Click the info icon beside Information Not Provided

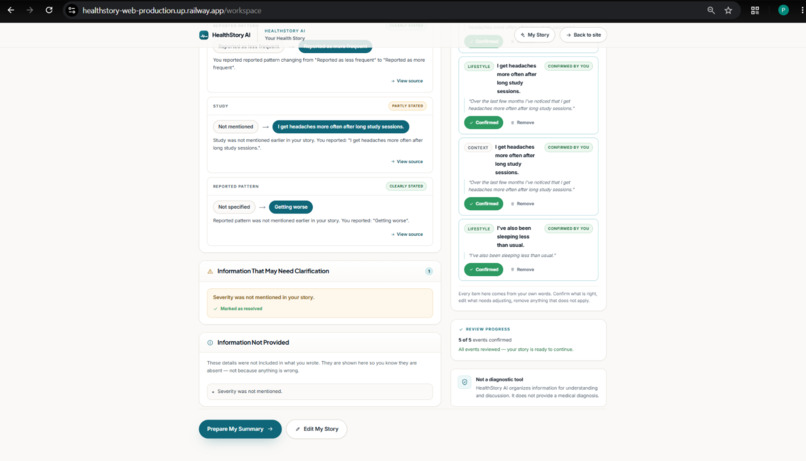click(210, 342)
